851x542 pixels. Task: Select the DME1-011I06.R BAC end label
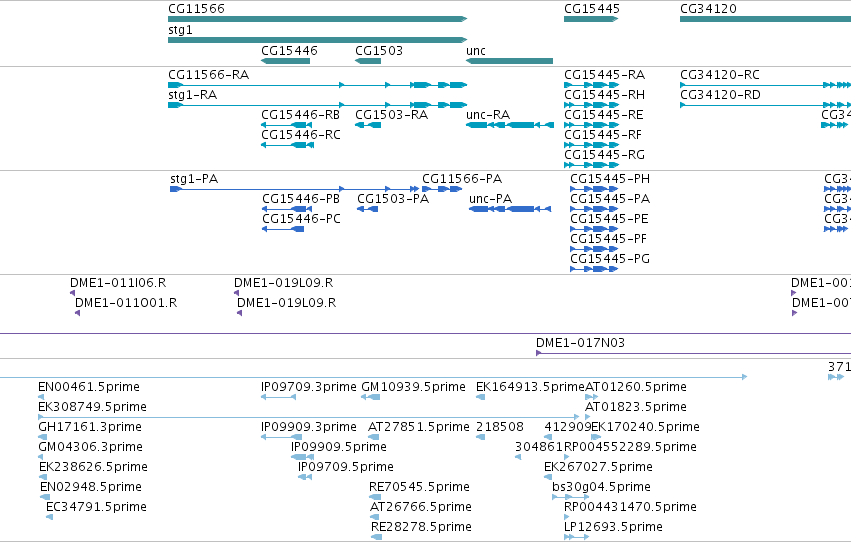point(118,283)
